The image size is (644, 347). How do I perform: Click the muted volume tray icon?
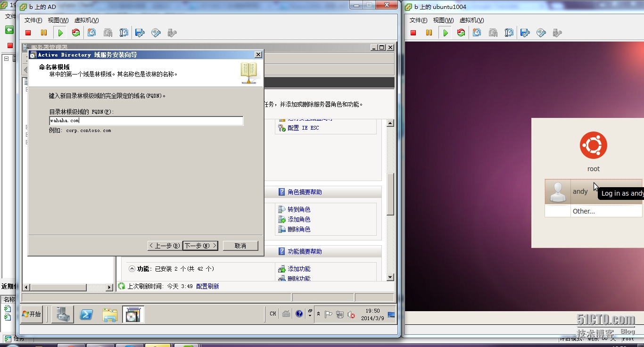click(x=351, y=314)
